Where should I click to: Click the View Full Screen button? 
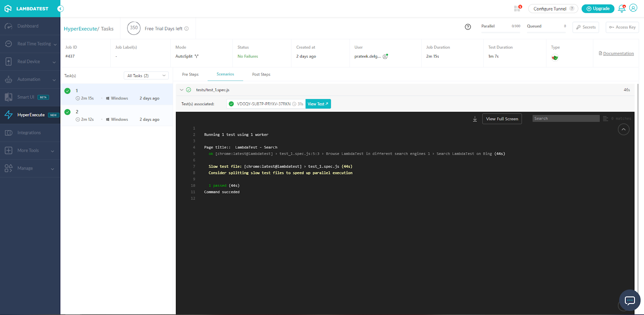(502, 119)
